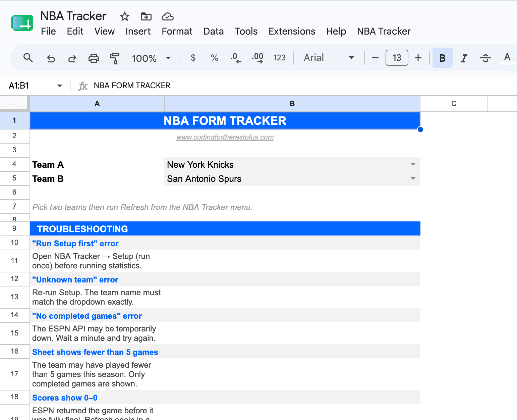Format as percent
Viewport: 517px width, 420px height.
(x=215, y=58)
